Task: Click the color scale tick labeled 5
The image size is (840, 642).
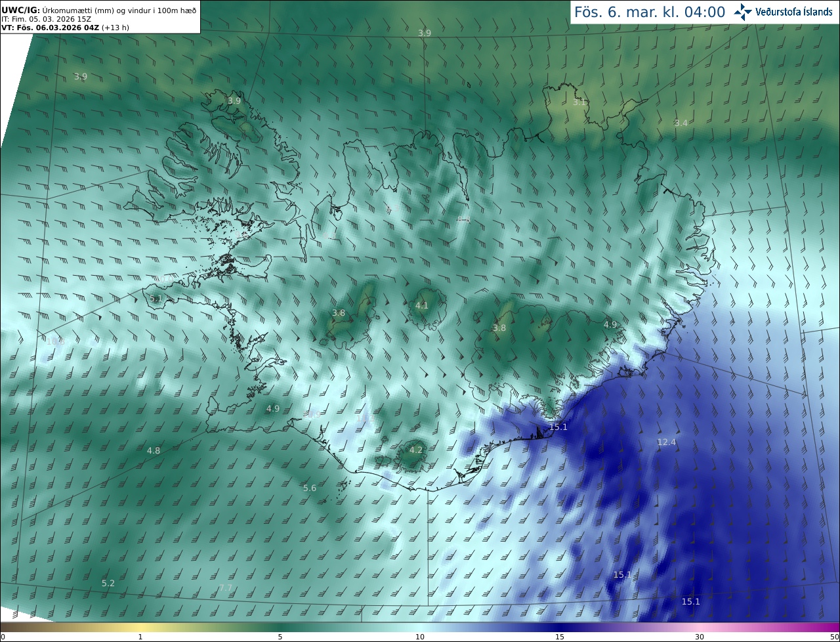Action: click(x=280, y=637)
